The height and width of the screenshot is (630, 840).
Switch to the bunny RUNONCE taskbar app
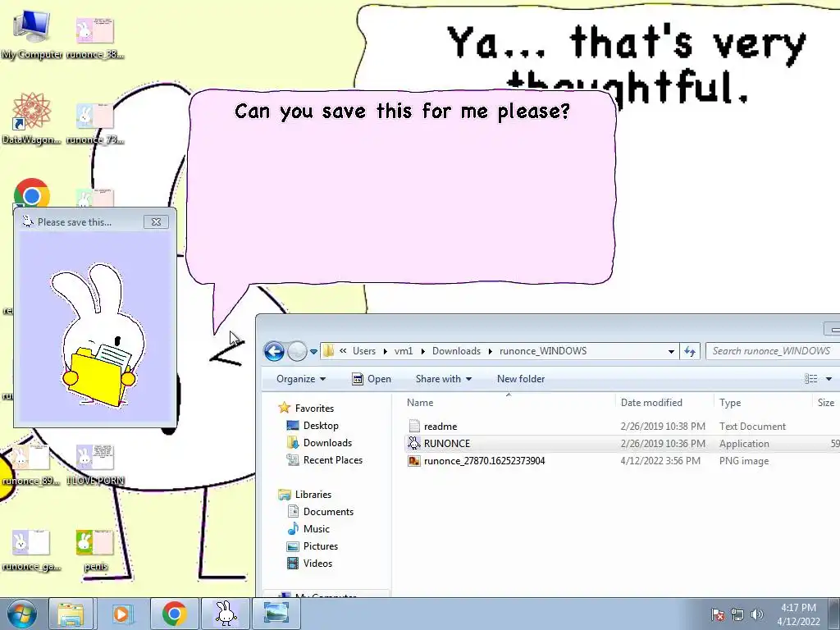point(226,614)
